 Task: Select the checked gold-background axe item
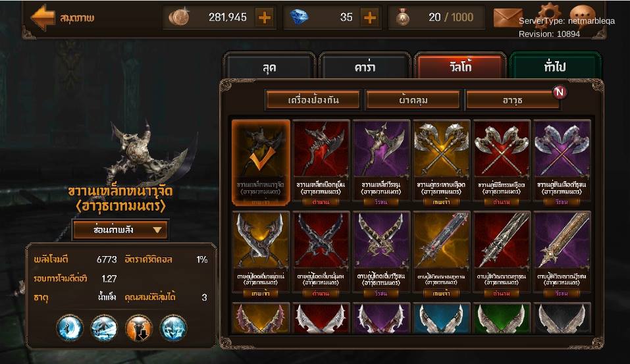click(261, 163)
